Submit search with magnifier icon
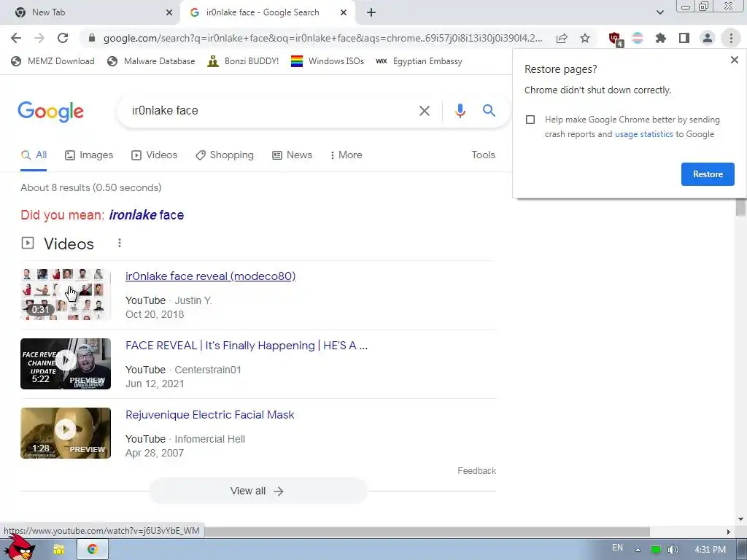The width and height of the screenshot is (747, 560). (489, 111)
